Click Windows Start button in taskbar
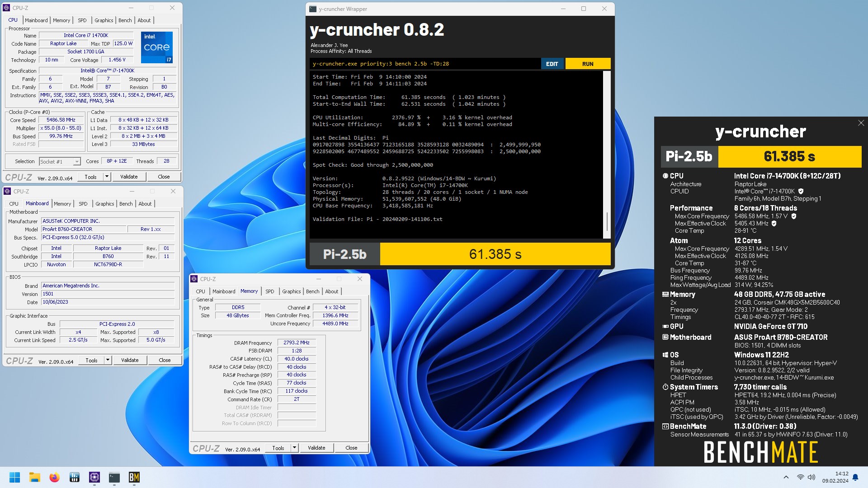This screenshot has height=488, width=868. tap(14, 477)
